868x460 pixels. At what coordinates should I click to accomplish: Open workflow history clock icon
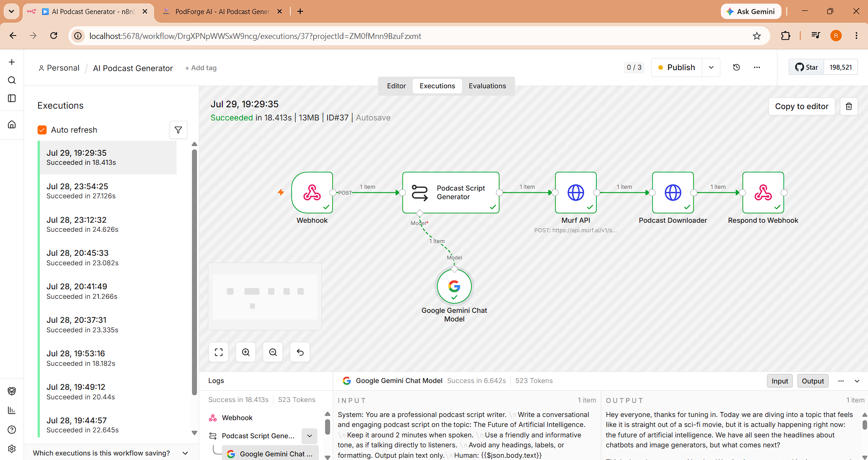point(737,67)
